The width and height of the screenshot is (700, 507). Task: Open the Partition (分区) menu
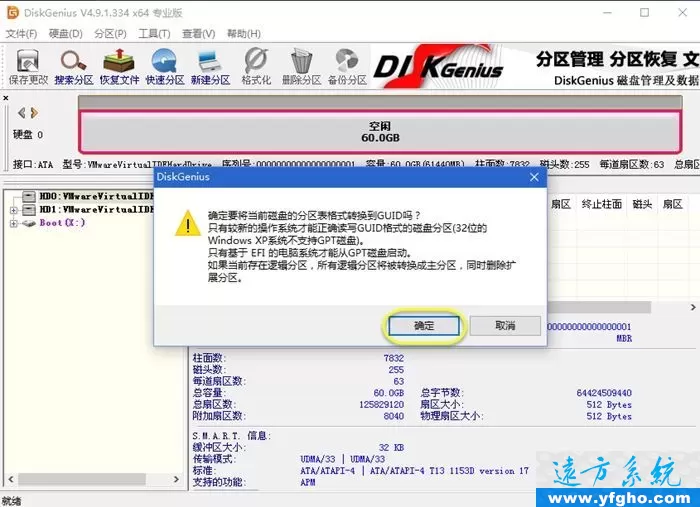(110, 34)
